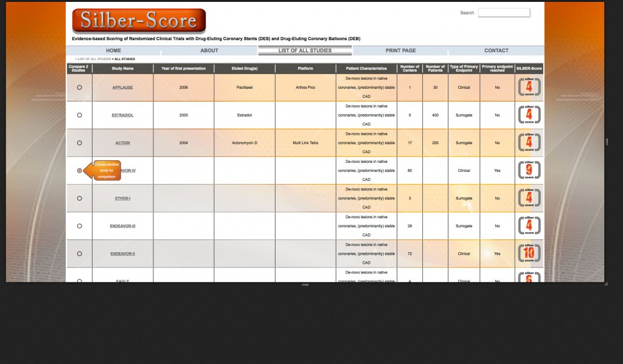Screen dimensions: 623x364
Task: Follow the ACTION study link
Action: coord(122,143)
